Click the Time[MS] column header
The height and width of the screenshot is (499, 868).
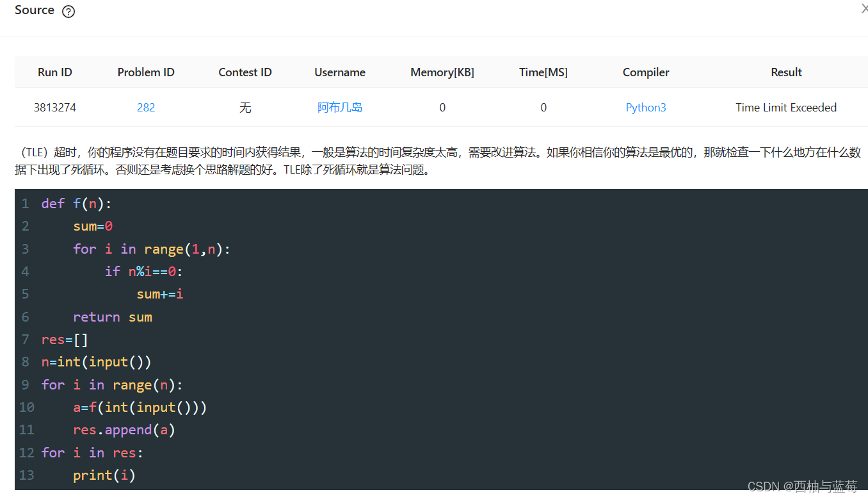tap(543, 72)
